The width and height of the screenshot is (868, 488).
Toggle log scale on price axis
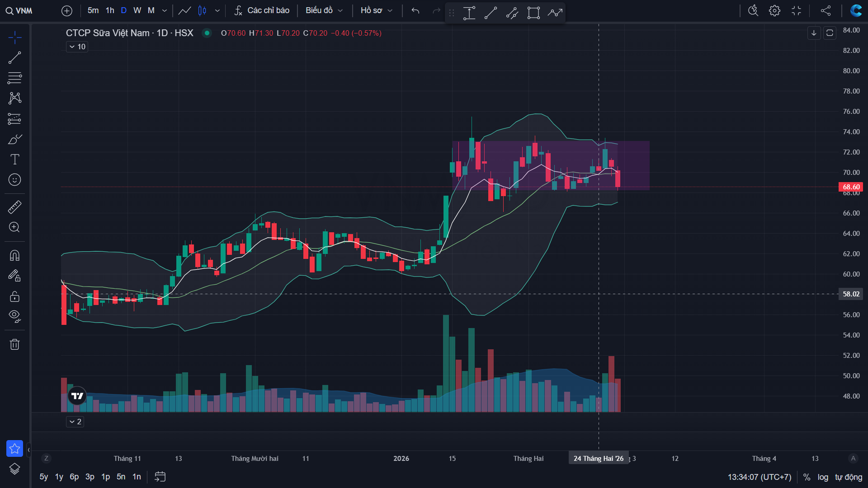823,477
